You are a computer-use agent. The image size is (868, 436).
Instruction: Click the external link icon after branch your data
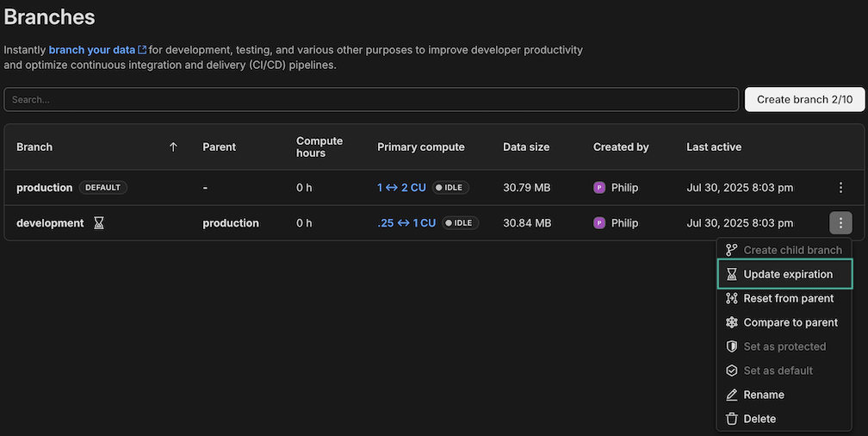[142, 50]
